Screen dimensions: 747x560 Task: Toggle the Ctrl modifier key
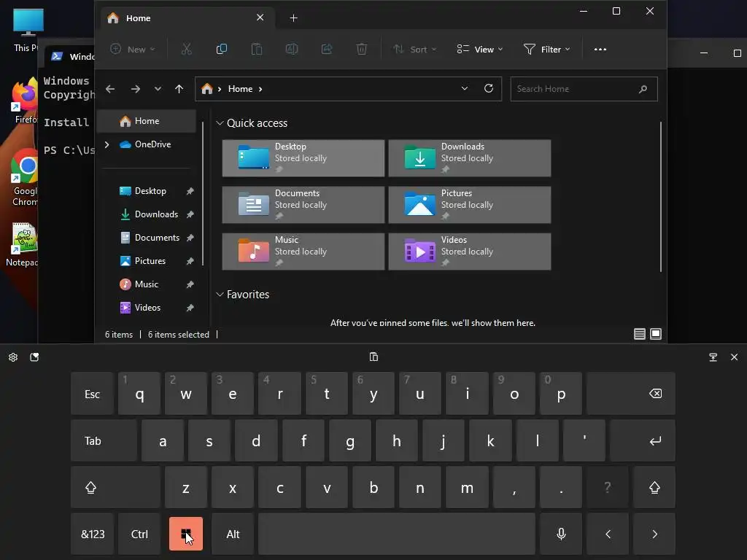tap(139, 534)
